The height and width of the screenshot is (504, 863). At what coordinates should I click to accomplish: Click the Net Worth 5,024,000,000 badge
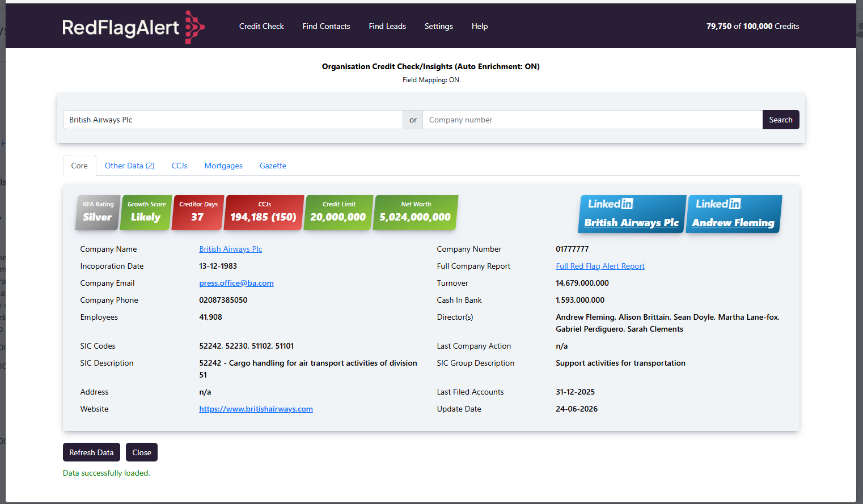[x=416, y=213]
